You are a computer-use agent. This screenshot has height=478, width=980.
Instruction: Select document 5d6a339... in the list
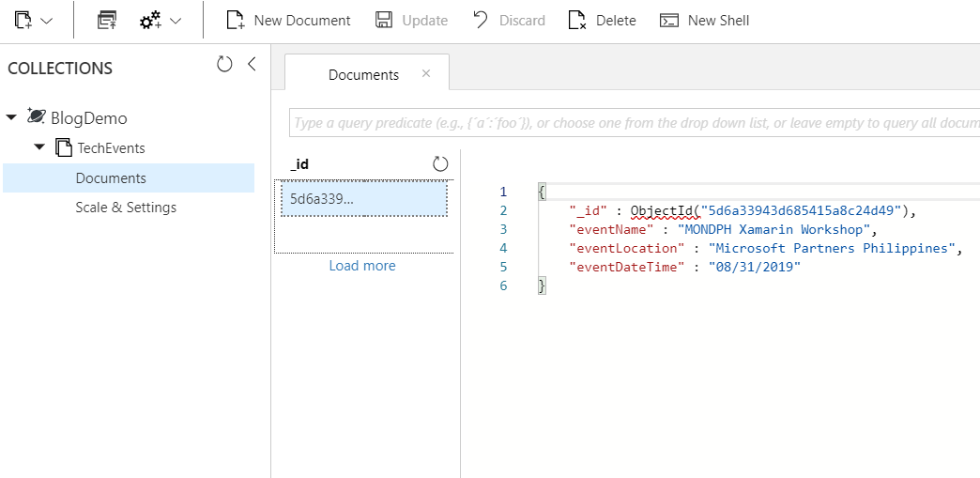pyautogui.click(x=364, y=199)
